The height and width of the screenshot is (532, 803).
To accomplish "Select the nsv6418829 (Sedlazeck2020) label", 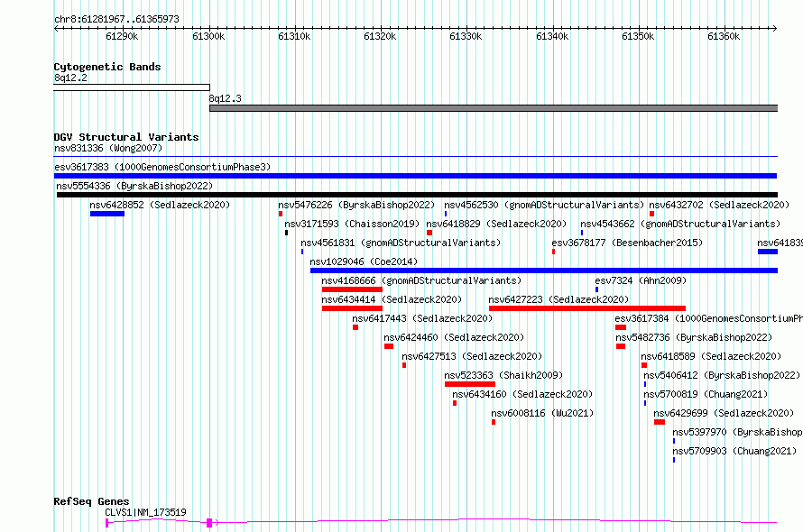I will point(496,224).
